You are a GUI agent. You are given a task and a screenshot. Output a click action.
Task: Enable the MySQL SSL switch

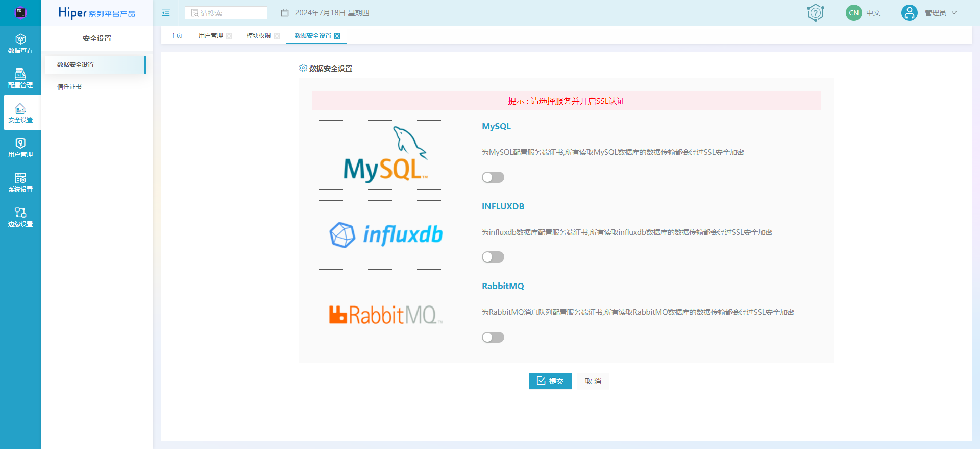(x=493, y=177)
